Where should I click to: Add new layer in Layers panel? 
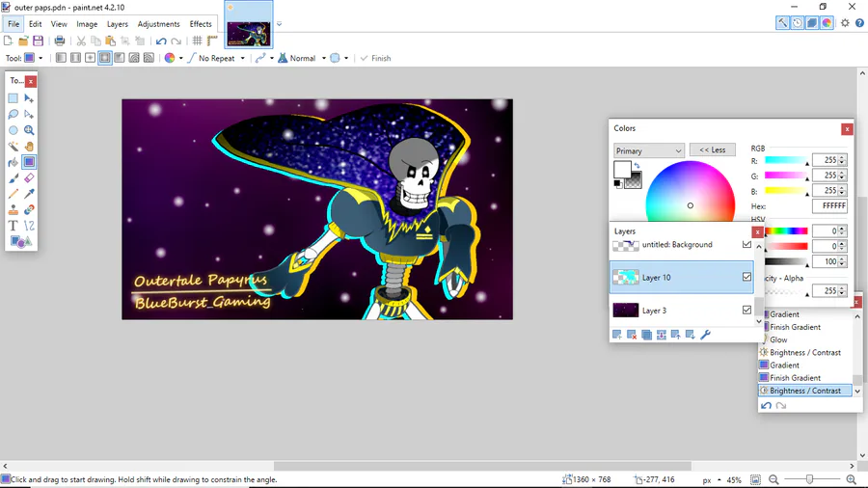coord(617,335)
